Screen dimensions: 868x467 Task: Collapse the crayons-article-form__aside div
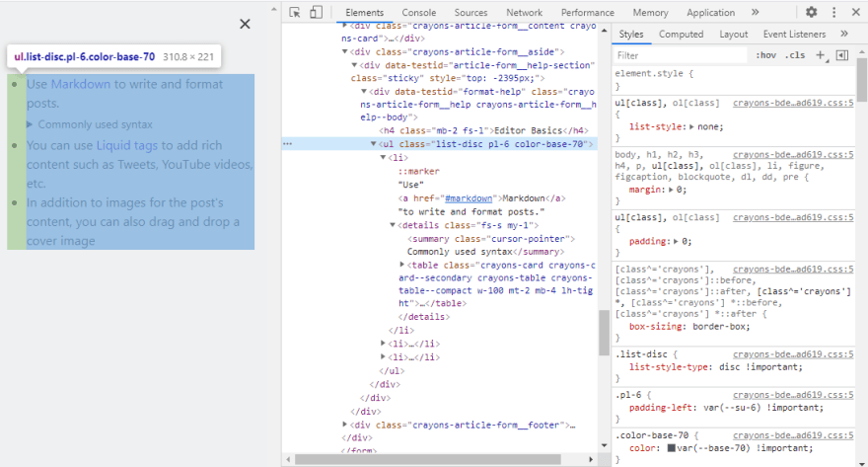[x=344, y=51]
